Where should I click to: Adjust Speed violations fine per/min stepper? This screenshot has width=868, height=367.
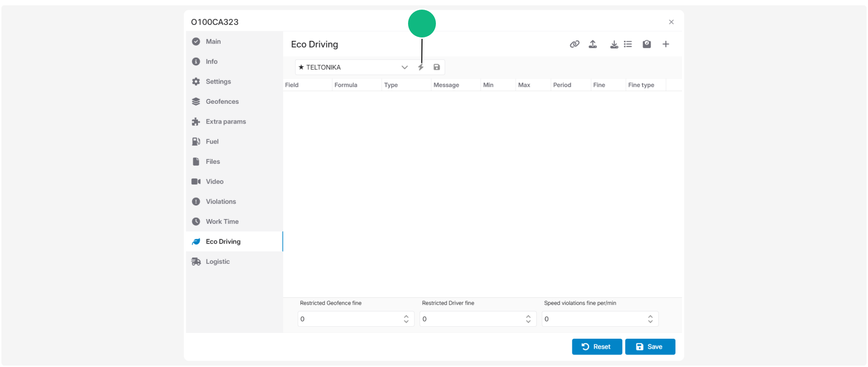tap(650, 319)
